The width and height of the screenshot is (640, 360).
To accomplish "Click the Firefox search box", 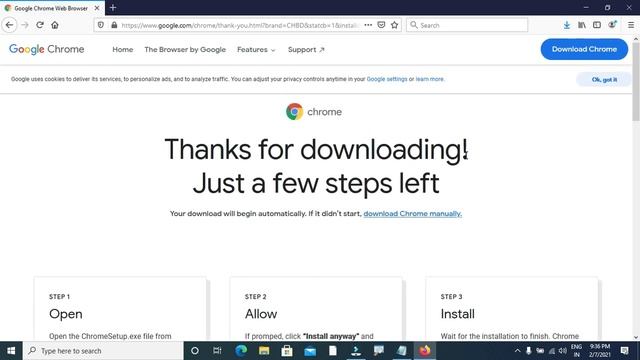I will [x=467, y=25].
